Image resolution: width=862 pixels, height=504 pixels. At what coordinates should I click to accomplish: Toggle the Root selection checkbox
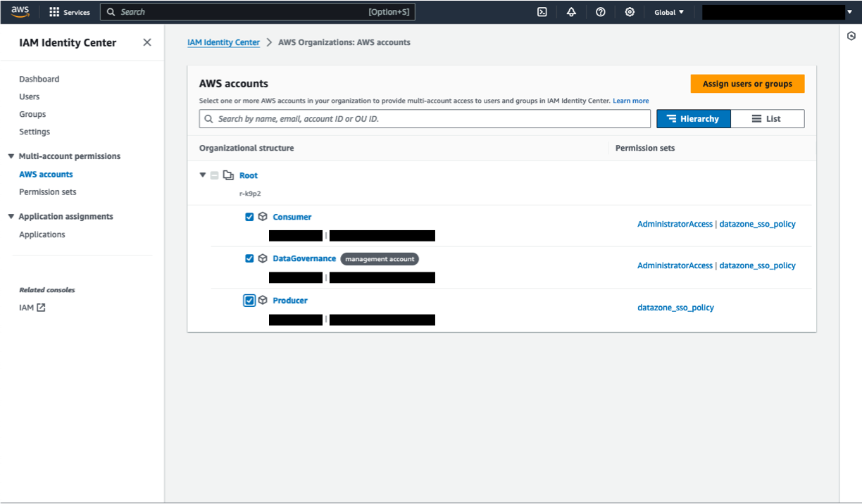click(x=215, y=175)
